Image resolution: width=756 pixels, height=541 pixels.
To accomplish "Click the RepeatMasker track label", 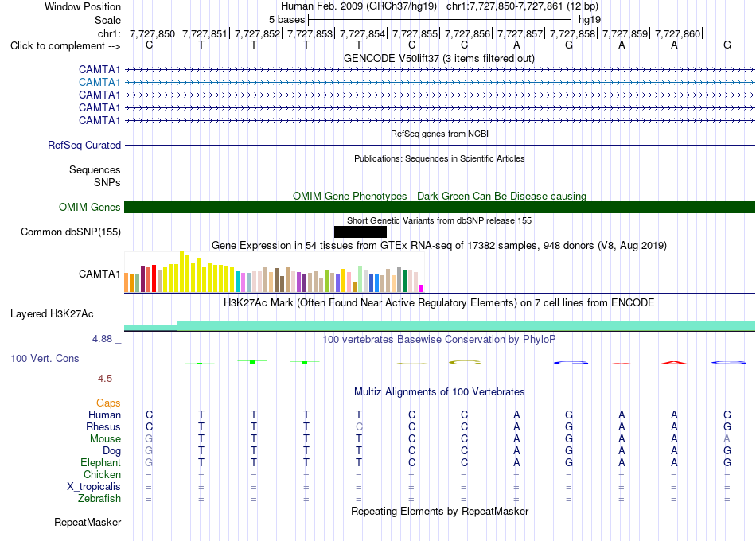I will (88, 522).
